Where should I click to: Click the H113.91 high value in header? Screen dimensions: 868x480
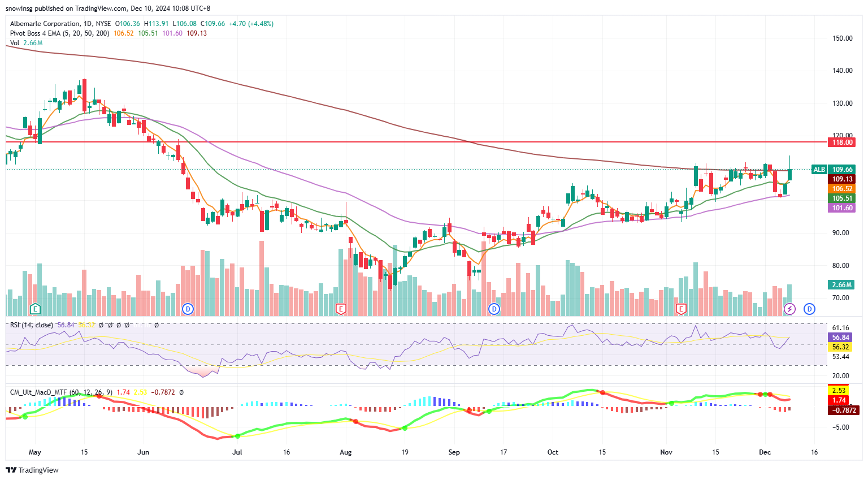pos(156,24)
